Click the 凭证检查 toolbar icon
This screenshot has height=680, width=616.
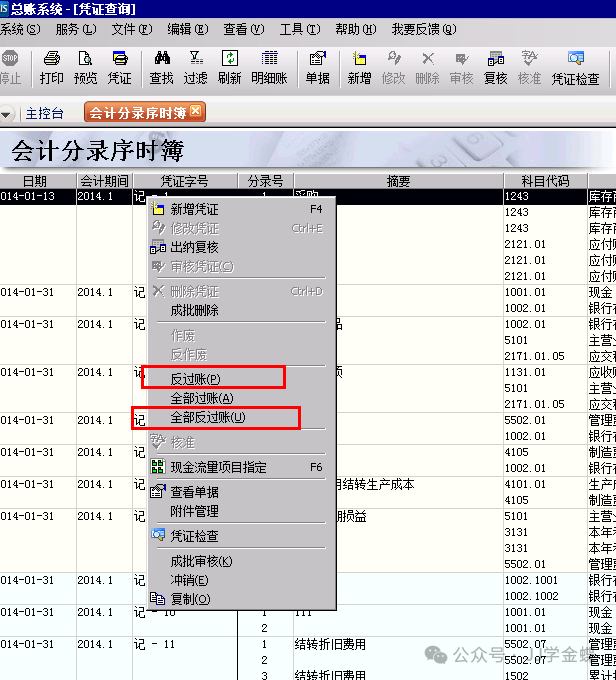(575, 67)
